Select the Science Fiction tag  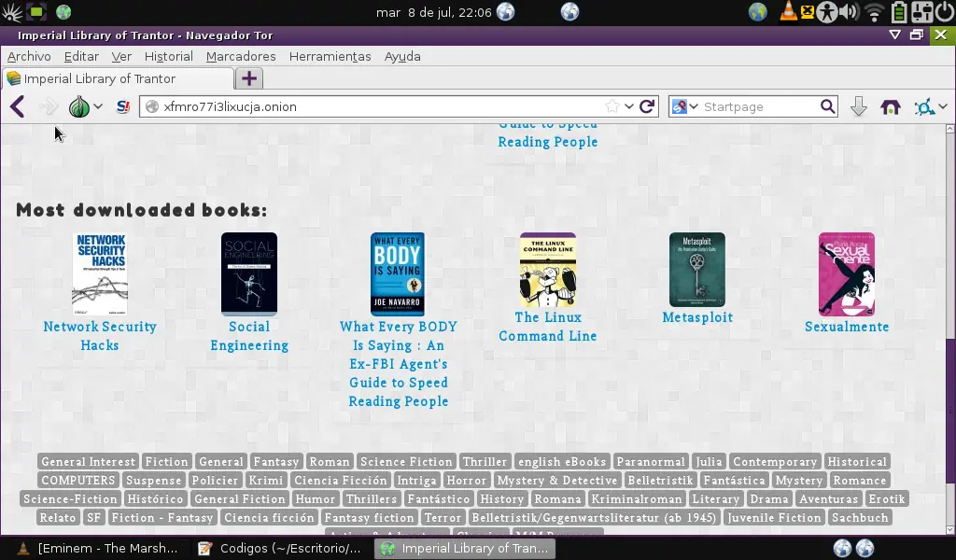[406, 462]
